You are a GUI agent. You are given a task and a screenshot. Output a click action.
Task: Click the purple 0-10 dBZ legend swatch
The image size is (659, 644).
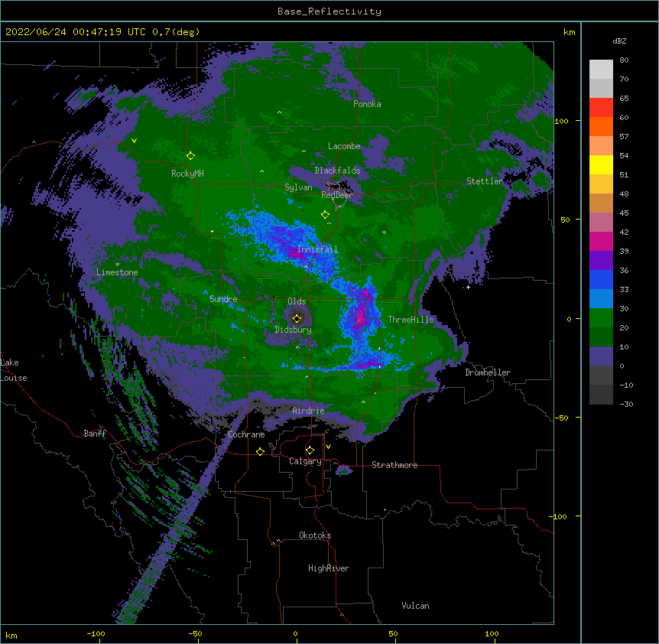[601, 356]
